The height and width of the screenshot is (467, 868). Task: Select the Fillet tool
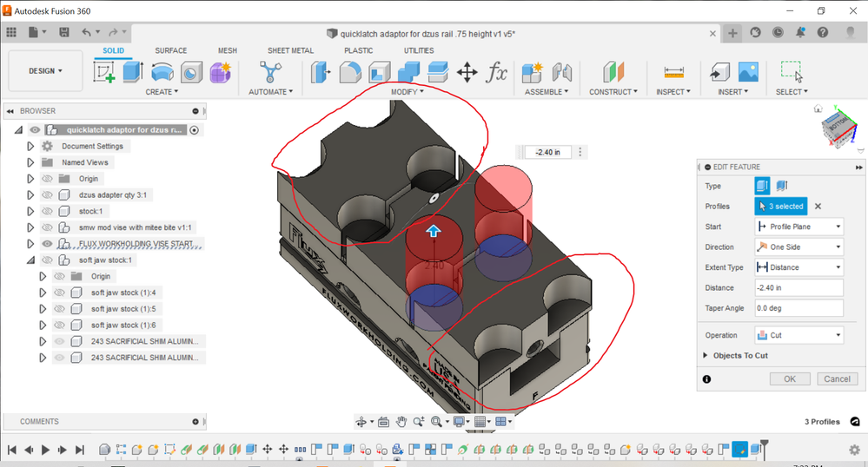(x=350, y=73)
